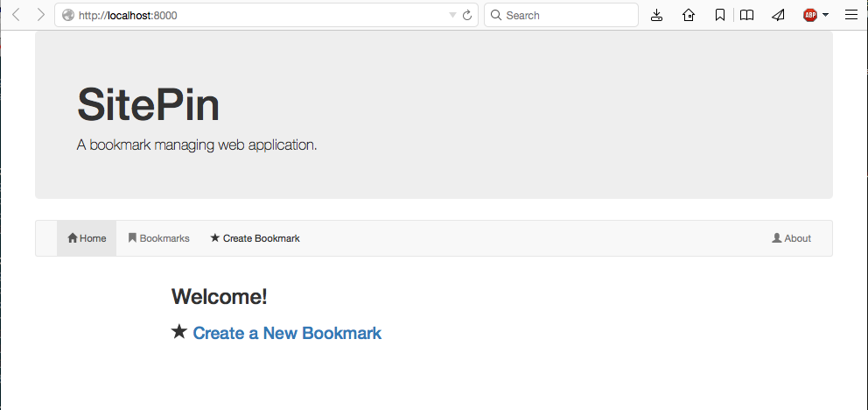Follow the Create a New Bookmark link
868x410 pixels.
click(287, 333)
